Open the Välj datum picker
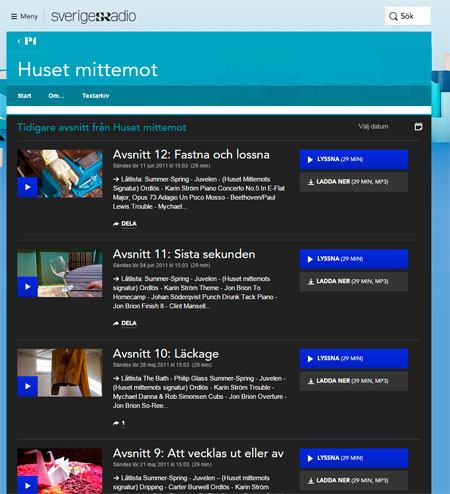This screenshot has height=494, width=450. pyautogui.click(x=373, y=126)
